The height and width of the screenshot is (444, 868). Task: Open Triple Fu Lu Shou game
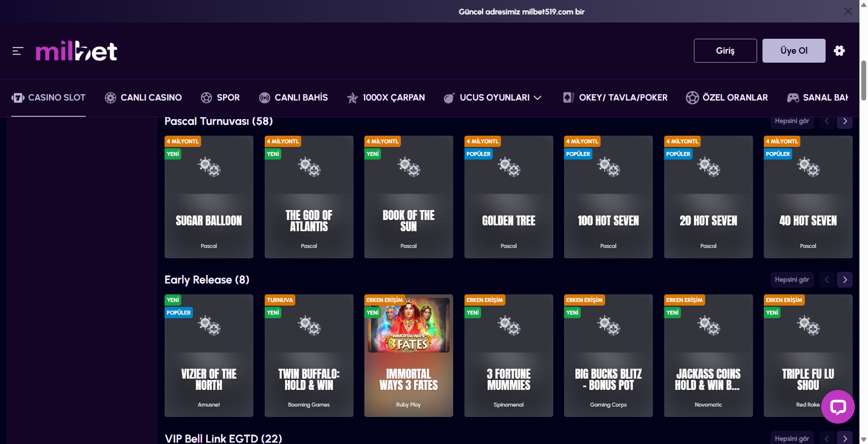[808, 356]
